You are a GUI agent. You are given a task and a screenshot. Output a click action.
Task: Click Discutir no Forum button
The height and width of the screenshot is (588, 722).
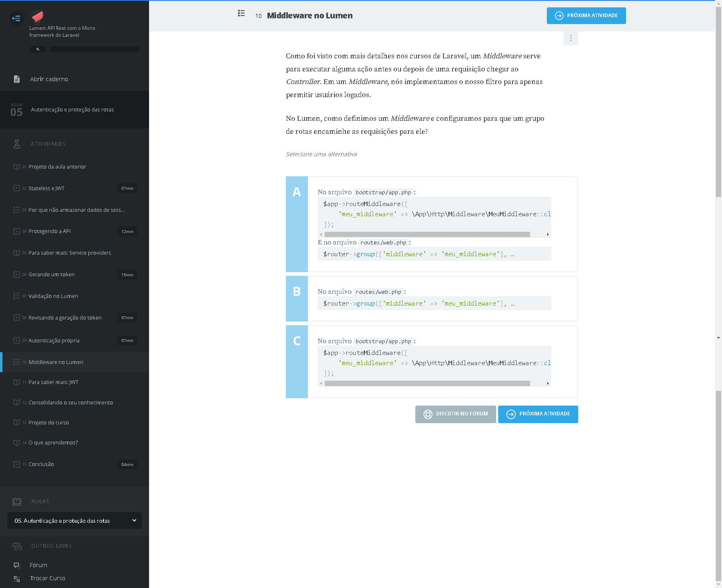pyautogui.click(x=455, y=414)
